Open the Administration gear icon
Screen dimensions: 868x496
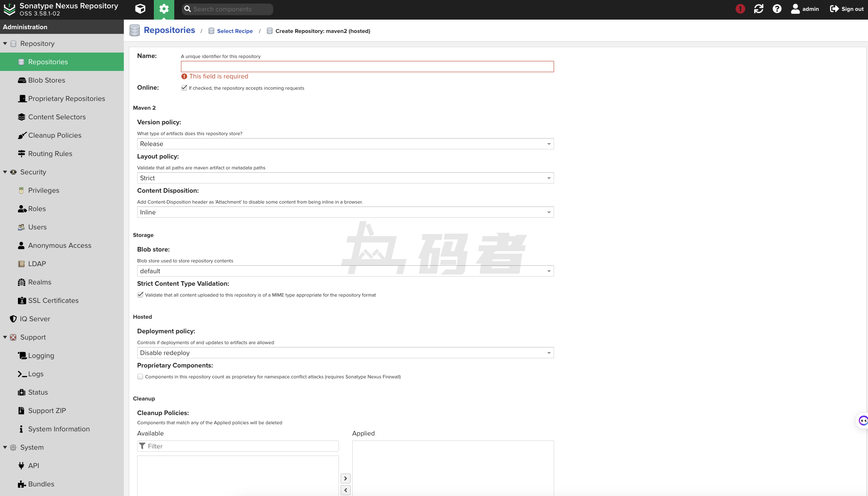pyautogui.click(x=164, y=9)
